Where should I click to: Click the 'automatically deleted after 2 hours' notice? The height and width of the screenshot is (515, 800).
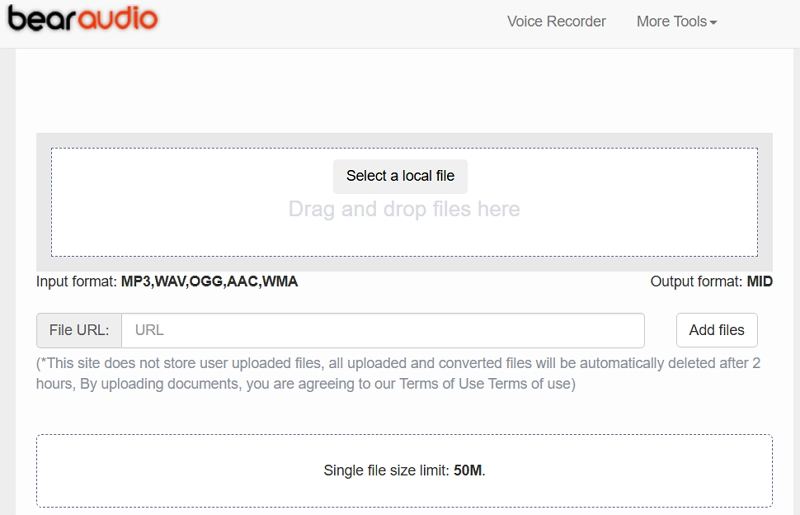point(600,364)
